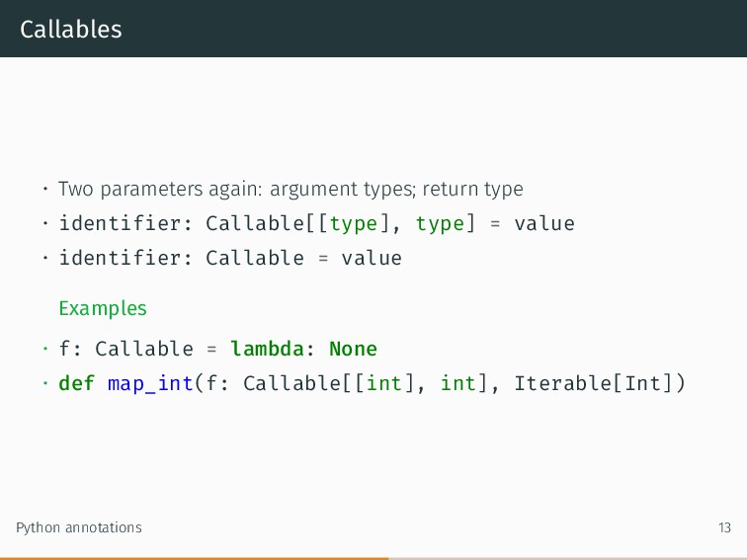The image size is (747, 560).
Task: Click the lambda keyword in example
Action: [267, 349]
